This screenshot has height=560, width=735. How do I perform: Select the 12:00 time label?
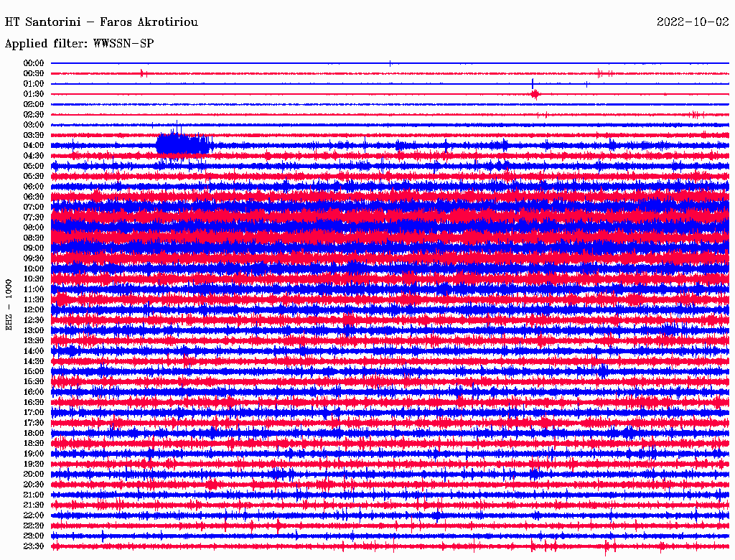[x=34, y=309]
